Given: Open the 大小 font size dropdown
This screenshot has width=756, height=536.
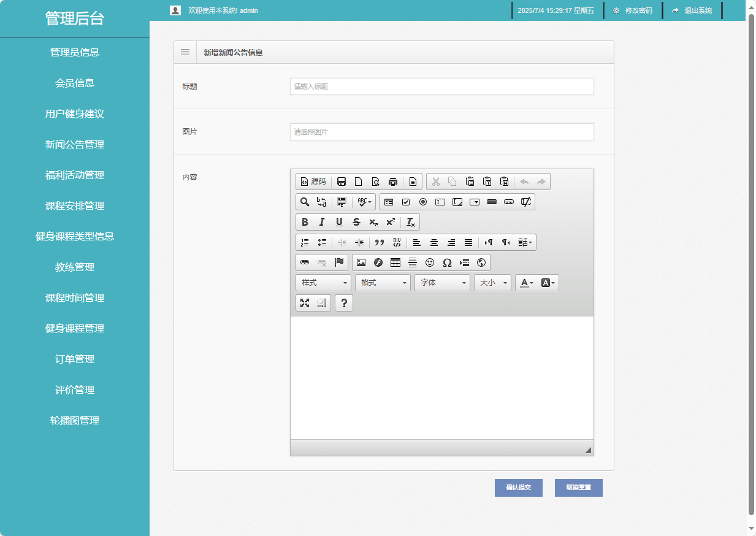Looking at the screenshot, I should point(492,283).
